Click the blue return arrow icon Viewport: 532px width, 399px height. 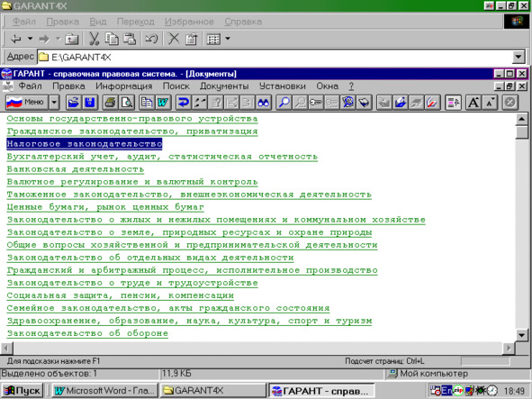(x=184, y=102)
